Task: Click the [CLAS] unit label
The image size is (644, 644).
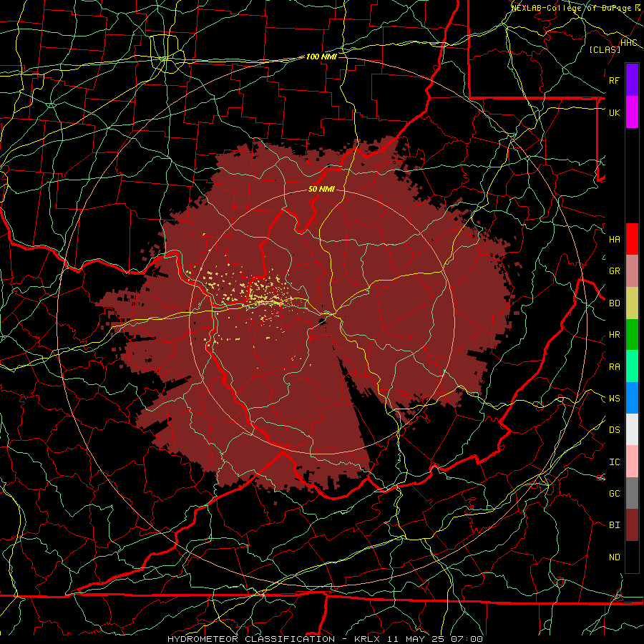Action: click(605, 49)
